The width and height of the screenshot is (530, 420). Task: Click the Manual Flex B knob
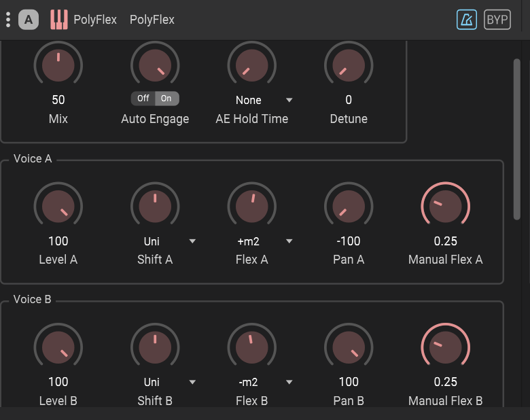(x=446, y=347)
